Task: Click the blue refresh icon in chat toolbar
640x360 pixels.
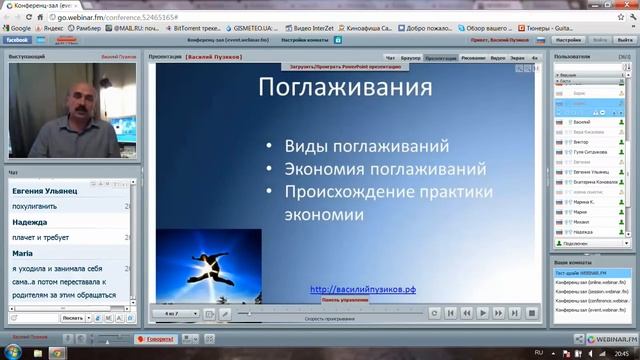Action: pyautogui.click(x=98, y=318)
